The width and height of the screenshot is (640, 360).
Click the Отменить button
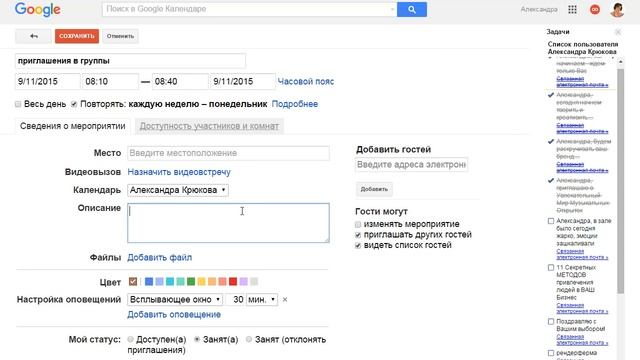click(120, 36)
